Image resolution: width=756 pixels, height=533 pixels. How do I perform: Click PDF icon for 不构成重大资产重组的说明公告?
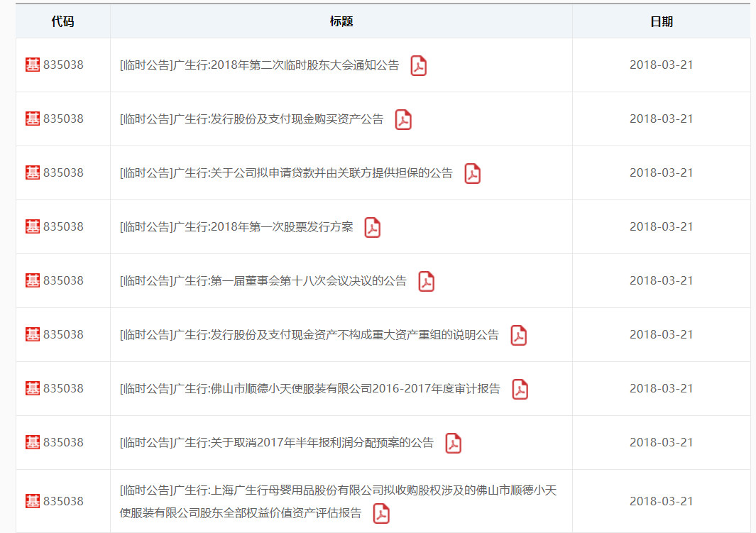click(518, 336)
